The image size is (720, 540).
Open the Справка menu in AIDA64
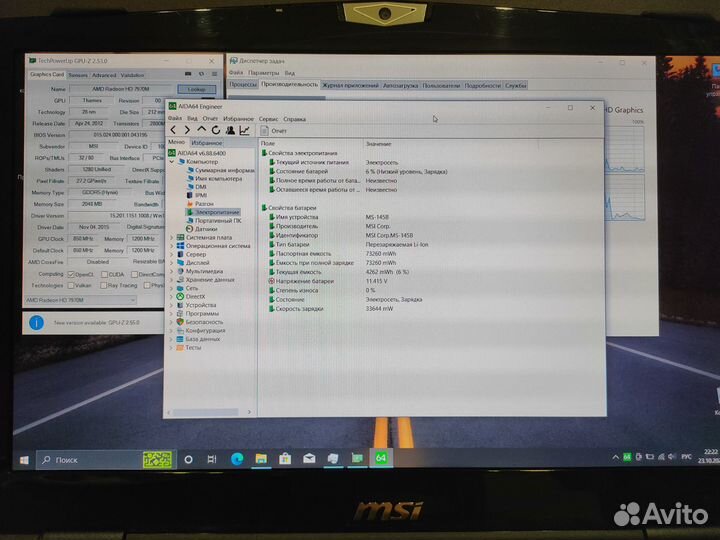tap(294, 119)
